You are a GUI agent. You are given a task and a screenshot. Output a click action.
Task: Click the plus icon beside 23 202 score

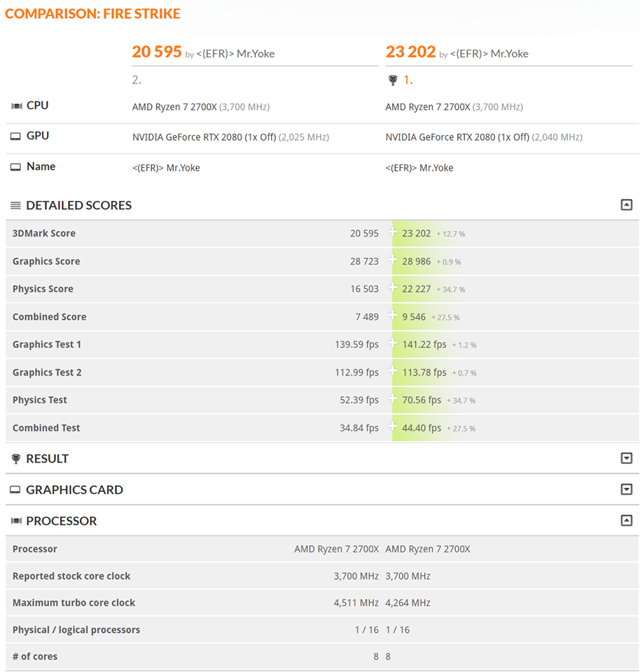point(392,232)
